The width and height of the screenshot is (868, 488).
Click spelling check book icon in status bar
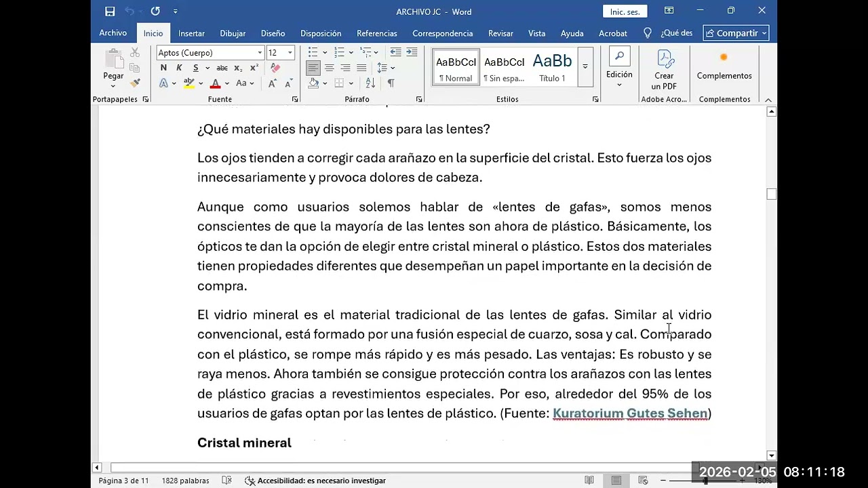(227, 481)
